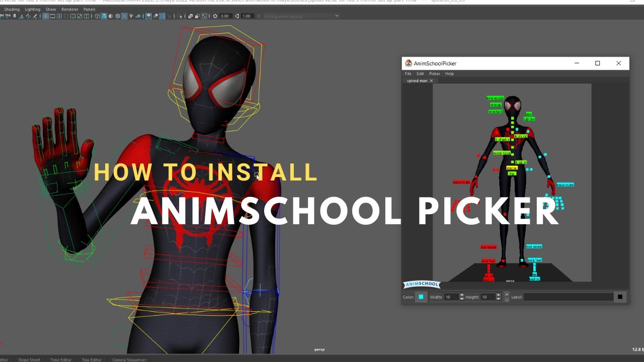Select cyan 'foot rotate' picker button

(x=534, y=247)
